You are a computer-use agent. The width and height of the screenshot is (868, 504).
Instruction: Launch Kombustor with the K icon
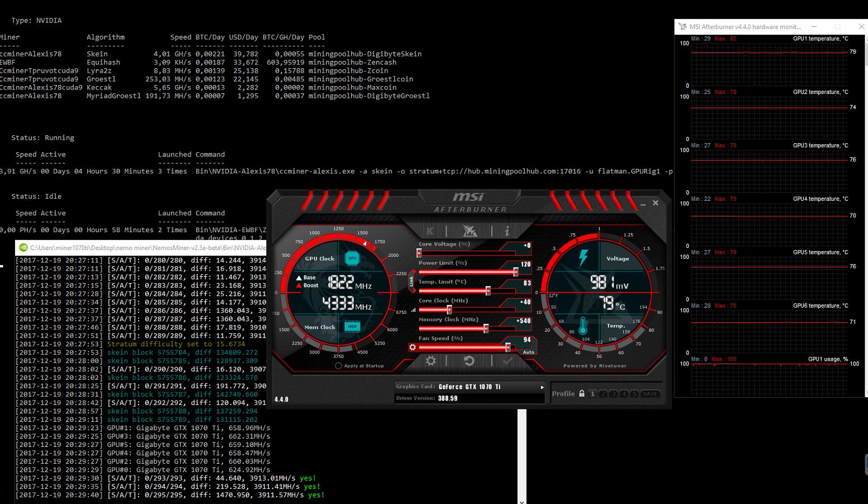tap(430, 231)
